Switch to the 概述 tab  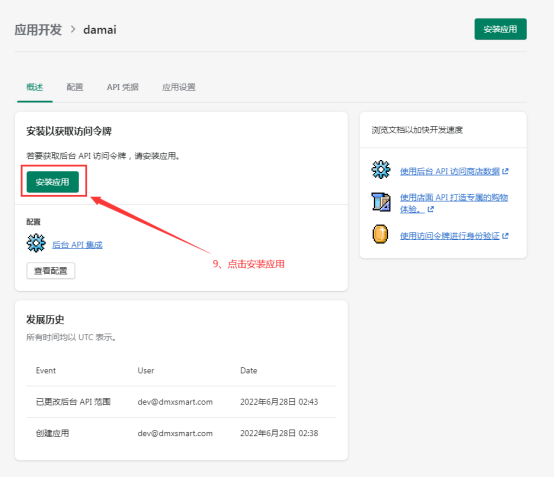pos(35,87)
